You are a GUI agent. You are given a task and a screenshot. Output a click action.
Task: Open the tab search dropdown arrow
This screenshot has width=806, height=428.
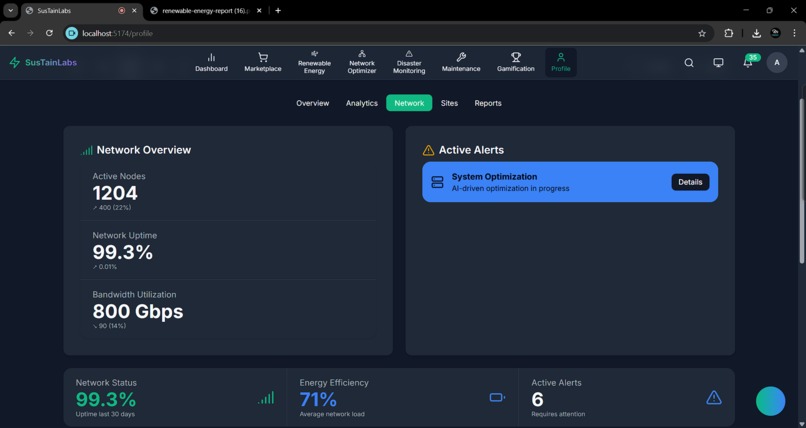(10, 10)
